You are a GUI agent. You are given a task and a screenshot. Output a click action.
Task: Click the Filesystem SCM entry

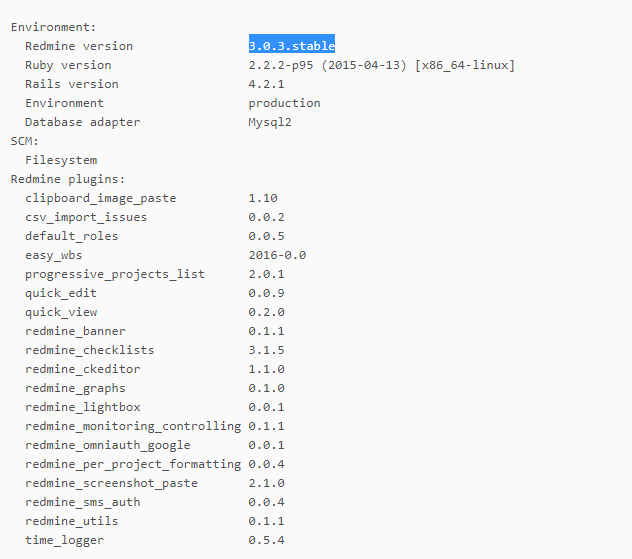click(x=61, y=160)
